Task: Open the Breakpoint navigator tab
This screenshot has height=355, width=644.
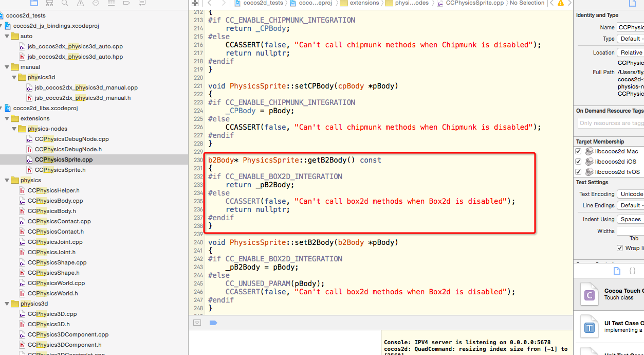Action: [x=126, y=3]
